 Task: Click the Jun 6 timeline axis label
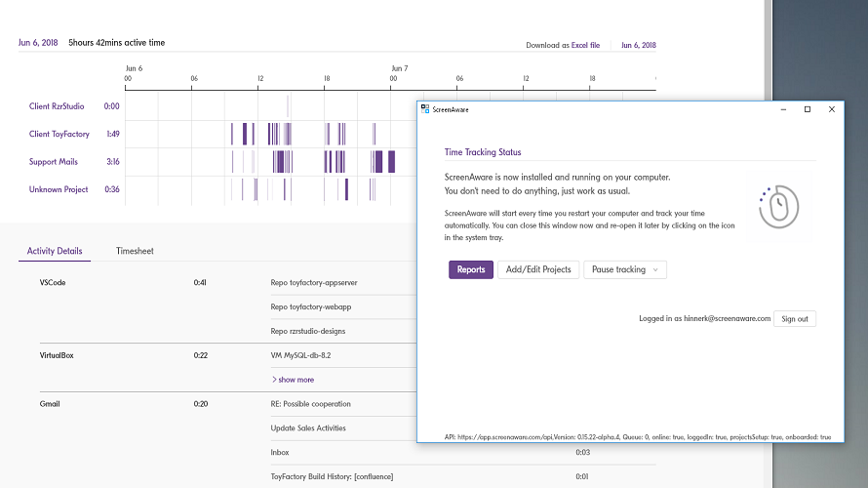pos(134,68)
